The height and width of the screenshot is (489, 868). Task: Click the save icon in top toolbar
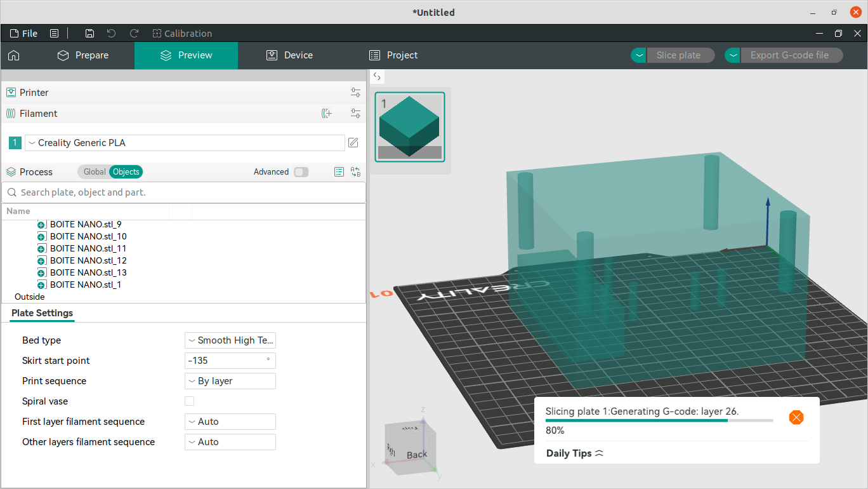pyautogui.click(x=89, y=34)
